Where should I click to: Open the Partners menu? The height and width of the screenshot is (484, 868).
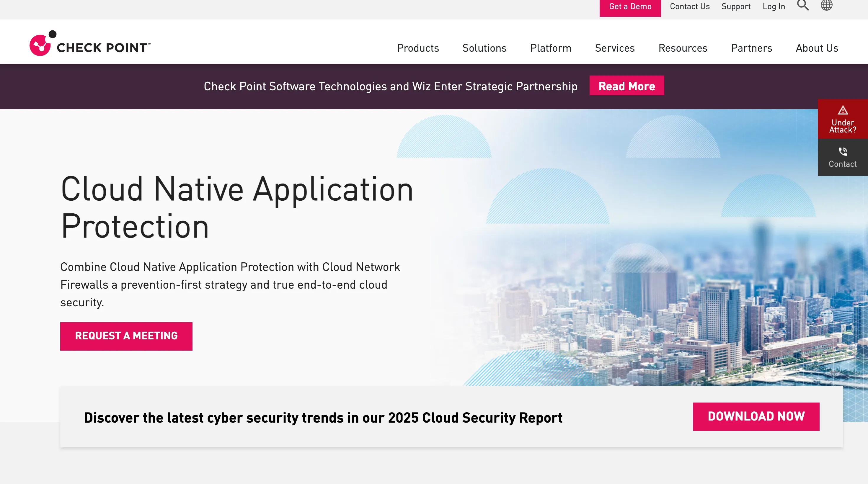[751, 48]
